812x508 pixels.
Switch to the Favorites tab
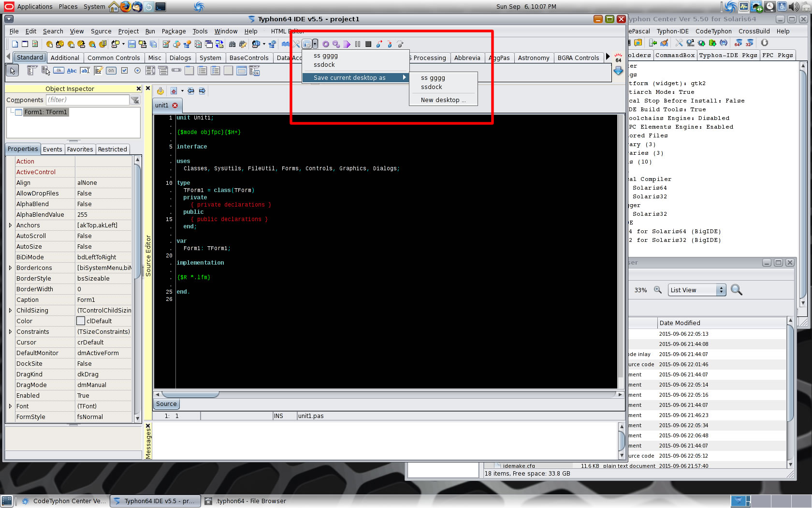pyautogui.click(x=80, y=149)
